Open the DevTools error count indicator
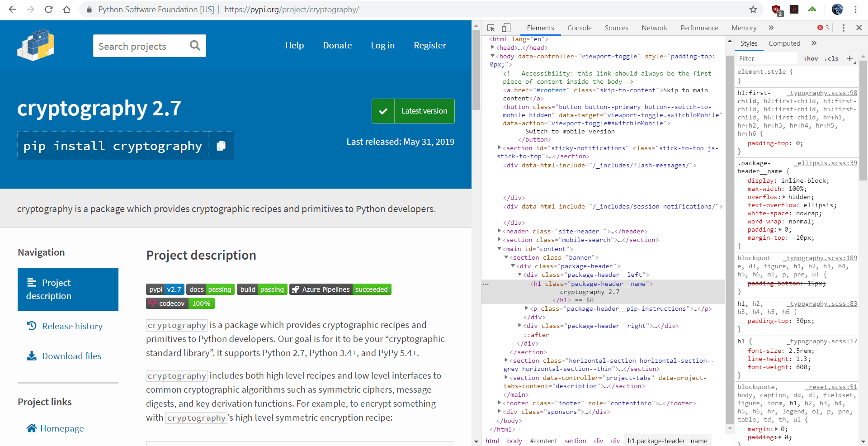 [x=823, y=28]
